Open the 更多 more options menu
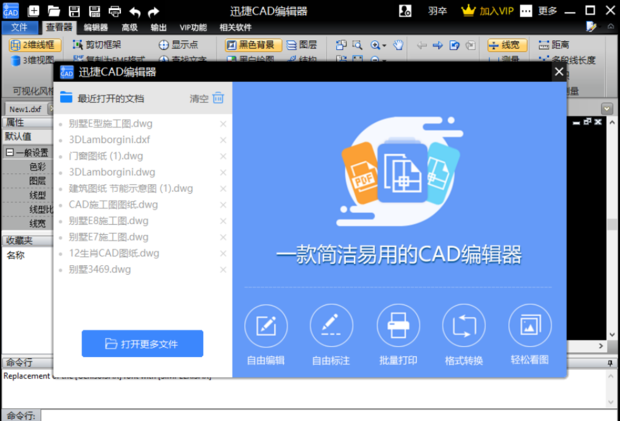 [539, 11]
